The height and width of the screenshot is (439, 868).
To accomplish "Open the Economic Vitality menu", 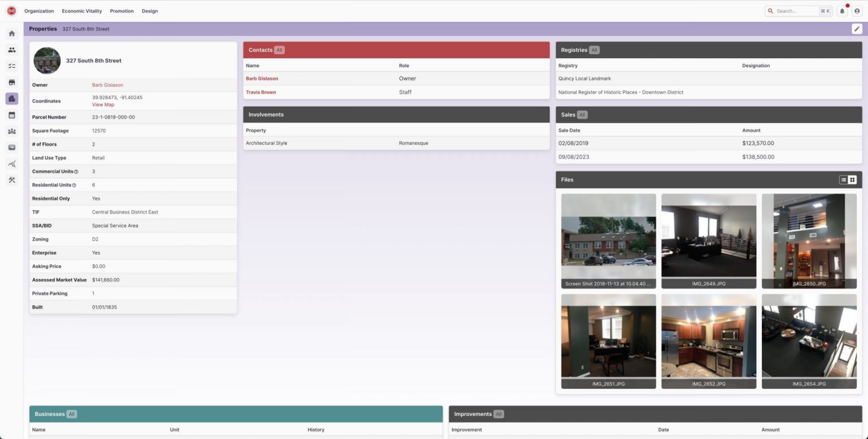I will click(81, 11).
